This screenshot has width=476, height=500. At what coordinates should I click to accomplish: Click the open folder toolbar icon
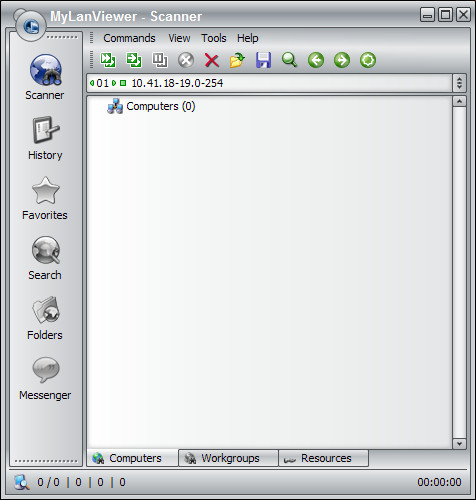[237, 60]
